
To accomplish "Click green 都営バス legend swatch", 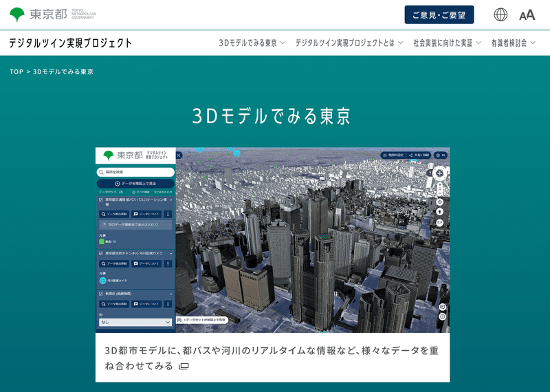I will tap(102, 241).
